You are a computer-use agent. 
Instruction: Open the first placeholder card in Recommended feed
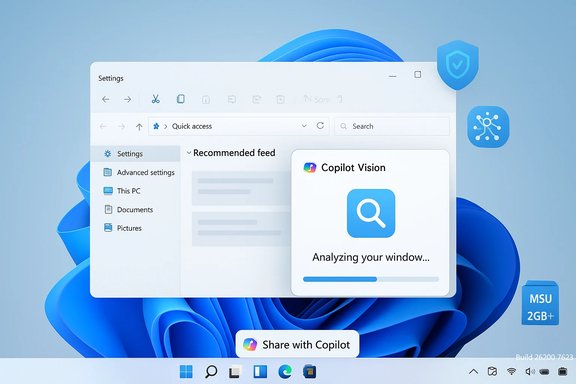pos(241,188)
